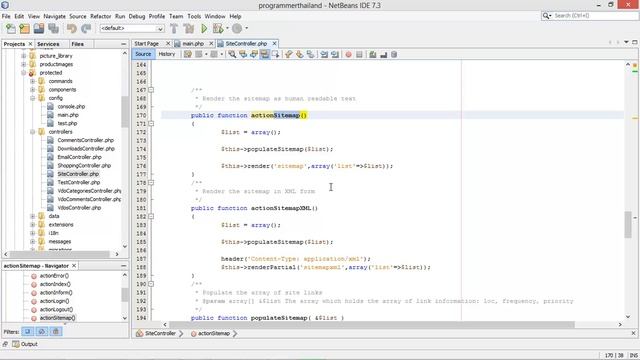Toggle first Navigator filter button
Image resolution: width=640 pixels, height=360 pixels.
[27, 331]
